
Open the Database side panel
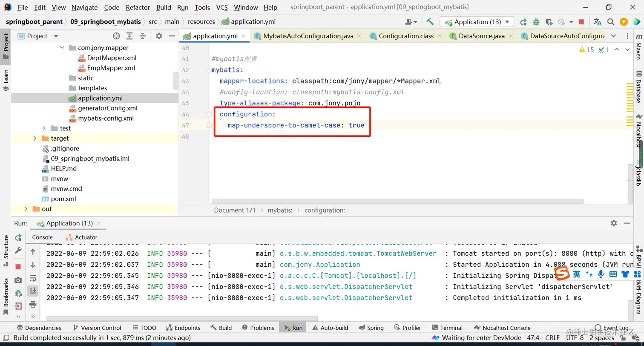point(638,87)
